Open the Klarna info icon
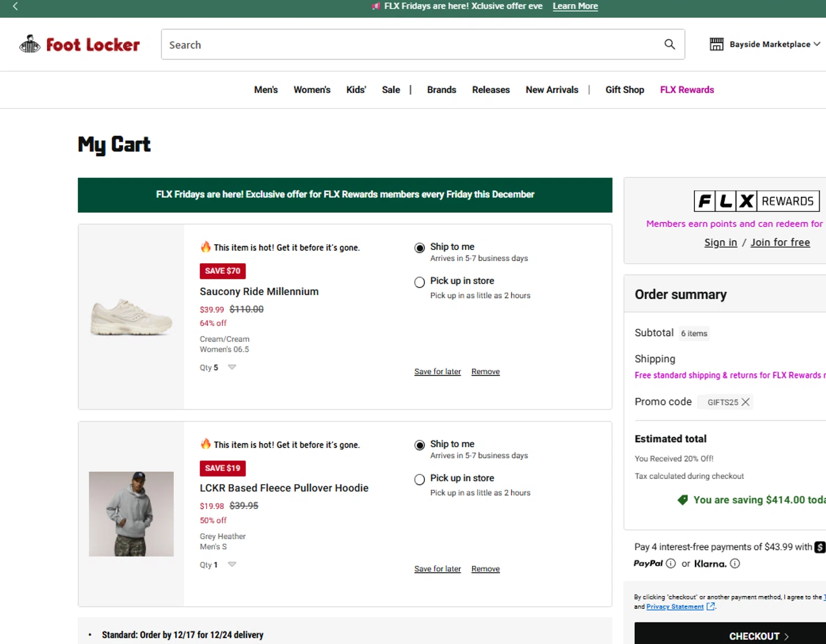The height and width of the screenshot is (644, 826). [735, 564]
